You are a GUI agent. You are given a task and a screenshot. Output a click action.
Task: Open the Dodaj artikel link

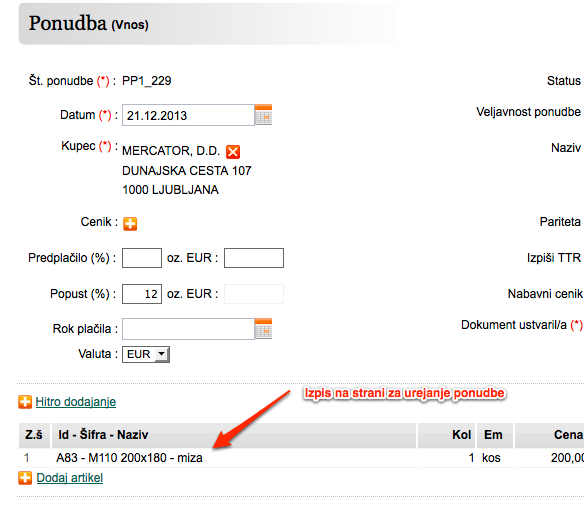click(x=70, y=478)
